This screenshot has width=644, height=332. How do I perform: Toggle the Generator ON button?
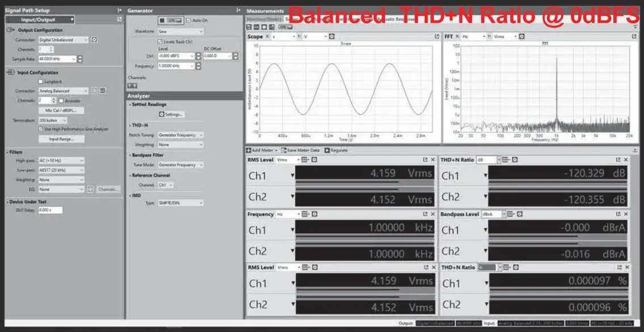[172, 20]
